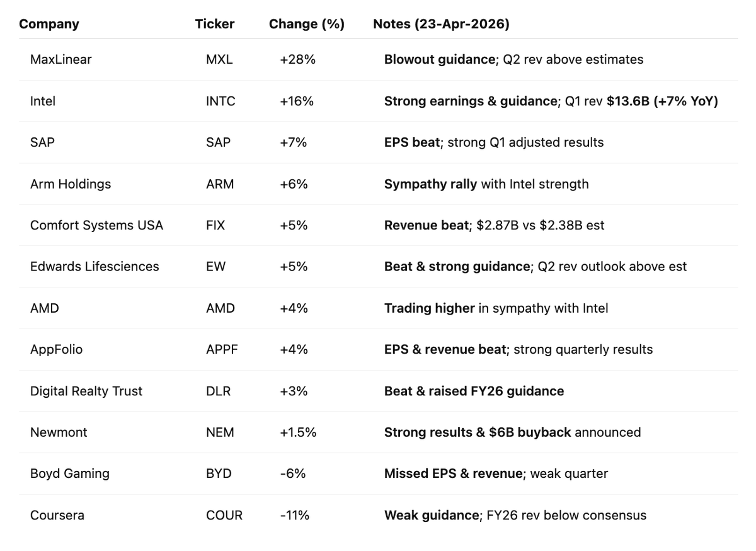This screenshot has width=756, height=551.
Task: Select the MaxLinear company cell
Action: pyautogui.click(x=60, y=59)
